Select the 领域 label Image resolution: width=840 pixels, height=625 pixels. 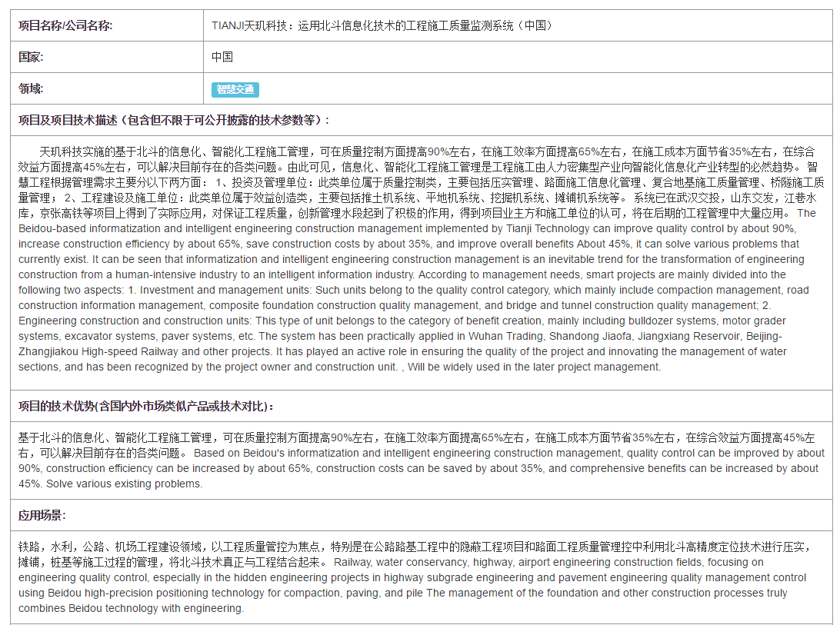(x=31, y=89)
